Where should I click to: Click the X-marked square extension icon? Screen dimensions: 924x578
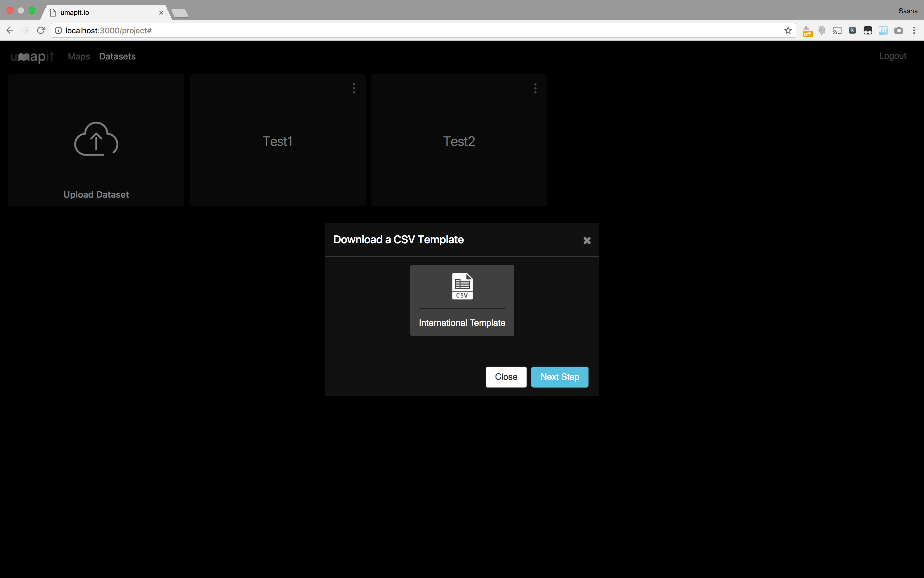852,30
